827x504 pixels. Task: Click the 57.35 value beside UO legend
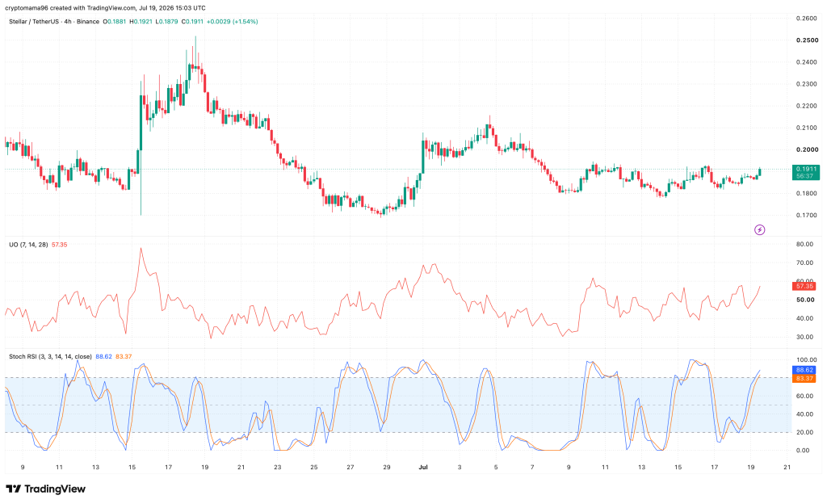click(x=60, y=245)
